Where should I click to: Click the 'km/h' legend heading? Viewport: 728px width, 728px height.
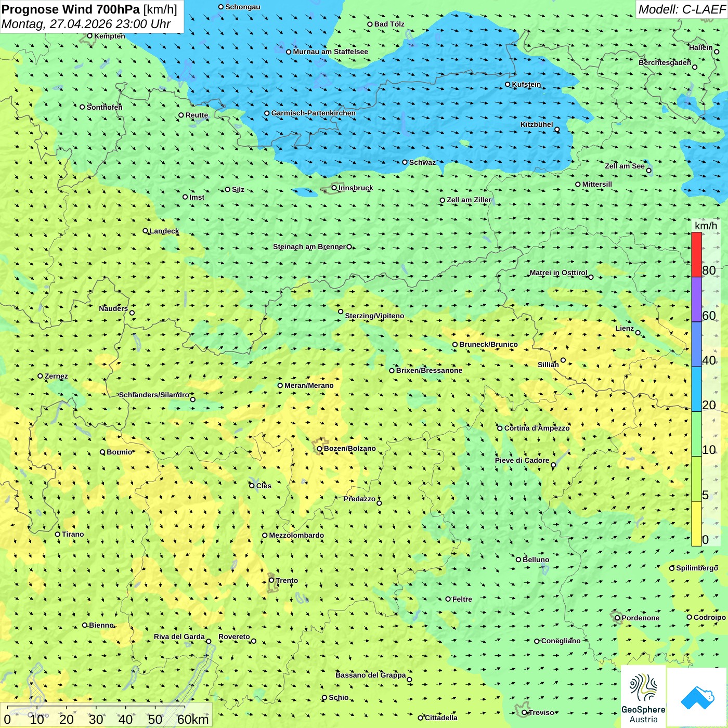pyautogui.click(x=706, y=226)
